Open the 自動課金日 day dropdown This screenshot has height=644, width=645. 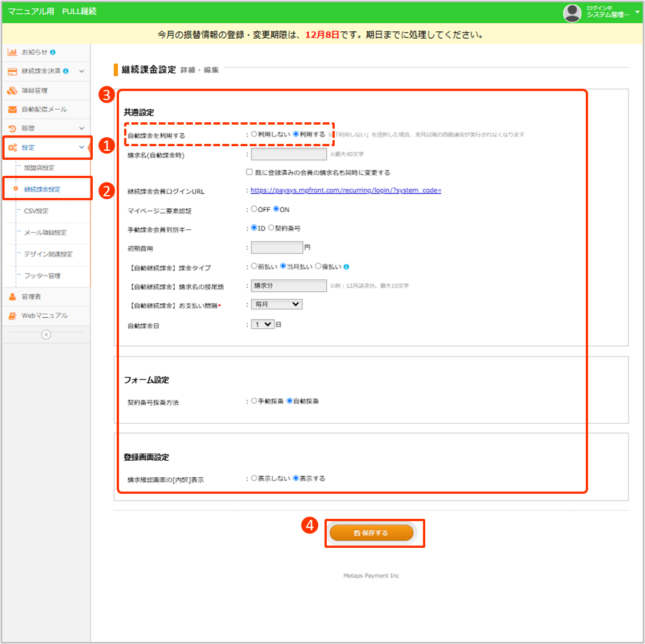tap(263, 324)
